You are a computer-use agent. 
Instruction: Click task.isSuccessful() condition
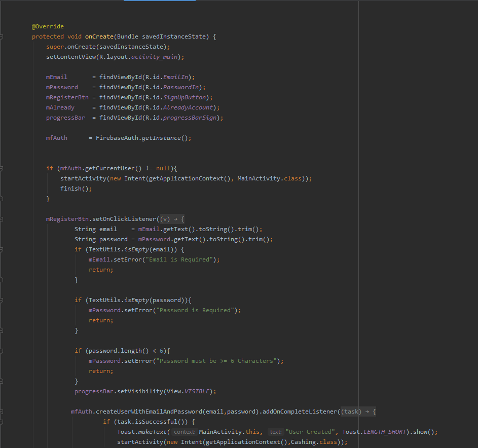click(x=153, y=422)
